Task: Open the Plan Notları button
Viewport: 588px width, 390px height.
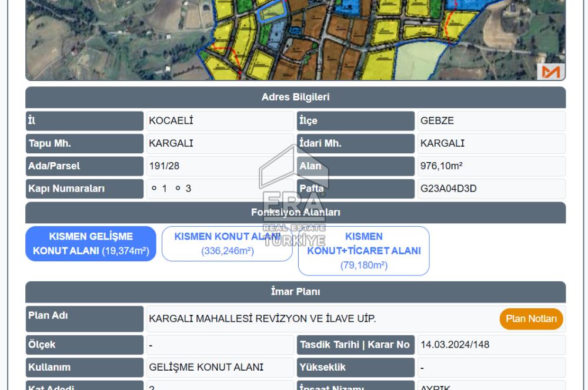Action: pyautogui.click(x=531, y=319)
